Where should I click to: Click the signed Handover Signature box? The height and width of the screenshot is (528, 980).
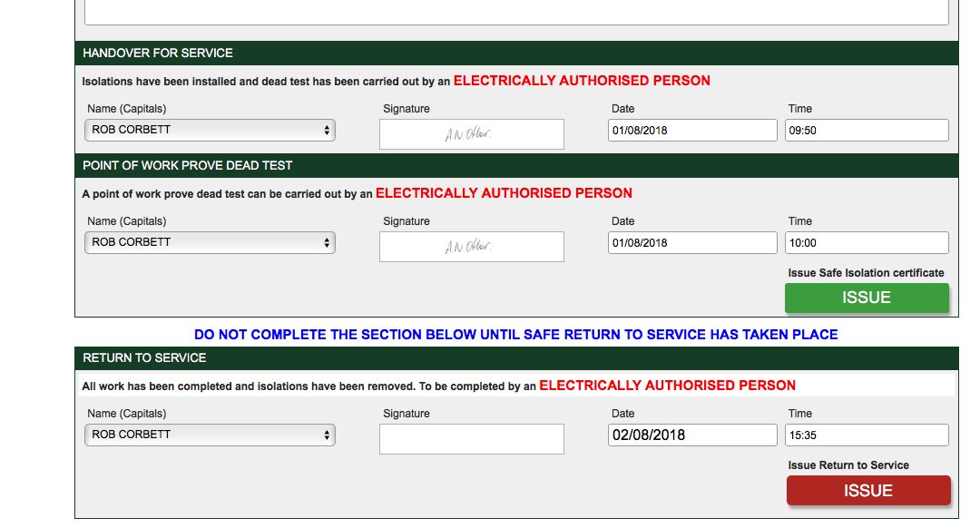point(471,133)
